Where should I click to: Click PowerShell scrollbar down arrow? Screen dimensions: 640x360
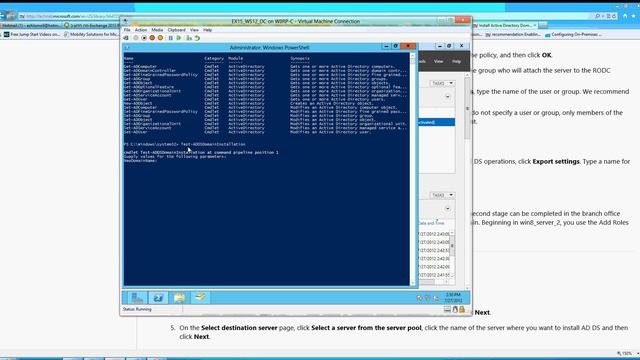click(x=413, y=283)
